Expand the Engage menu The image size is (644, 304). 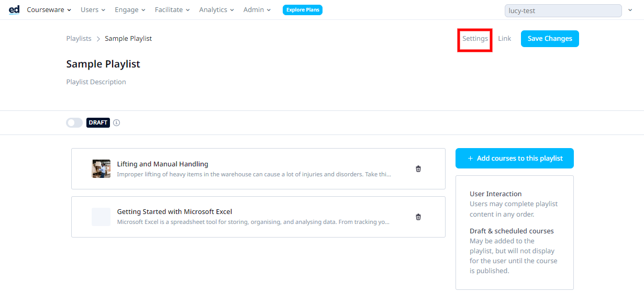click(x=130, y=10)
